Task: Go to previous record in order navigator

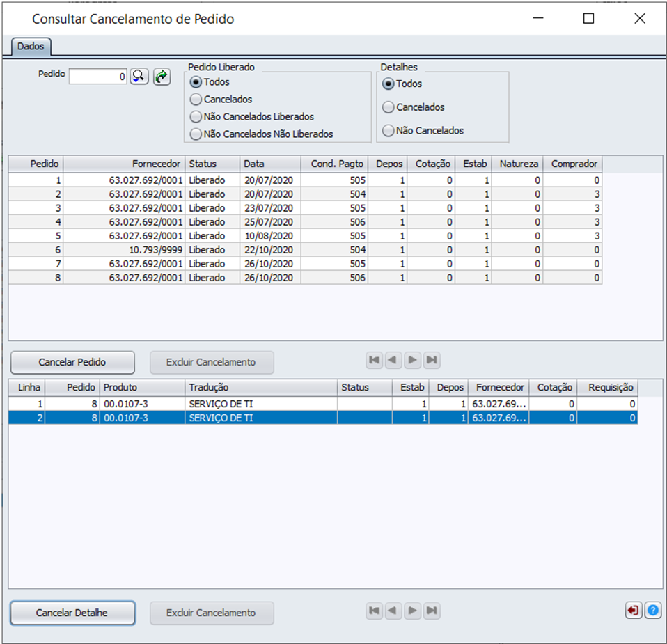Action: (x=393, y=360)
